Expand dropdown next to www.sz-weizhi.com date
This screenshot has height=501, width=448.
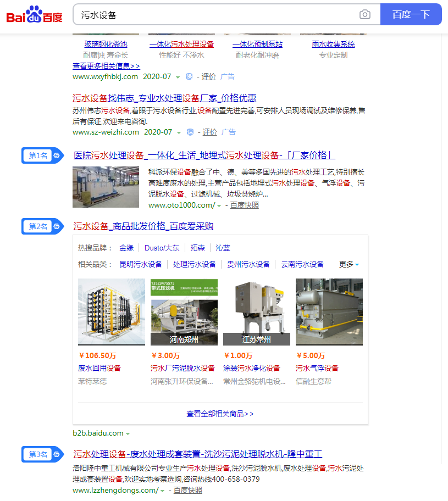pyautogui.click(x=179, y=132)
